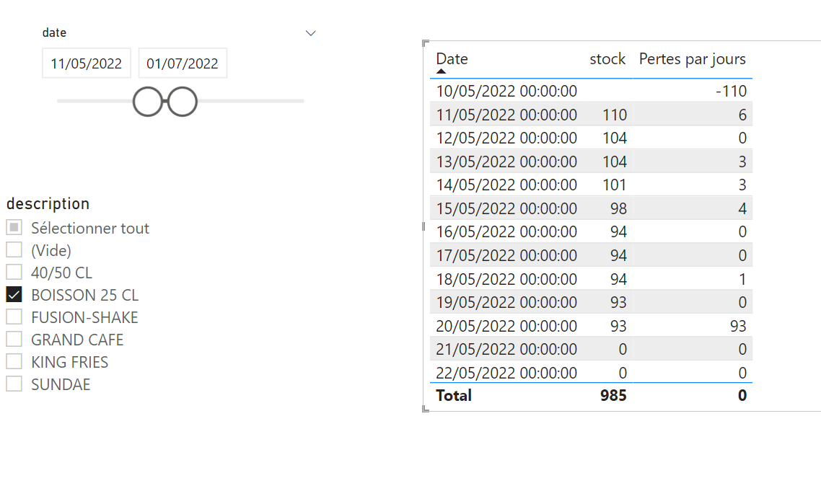Select the 14/05/2022 00:00:00 date cell
Image resolution: width=821 pixels, height=504 pixels.
(506, 185)
